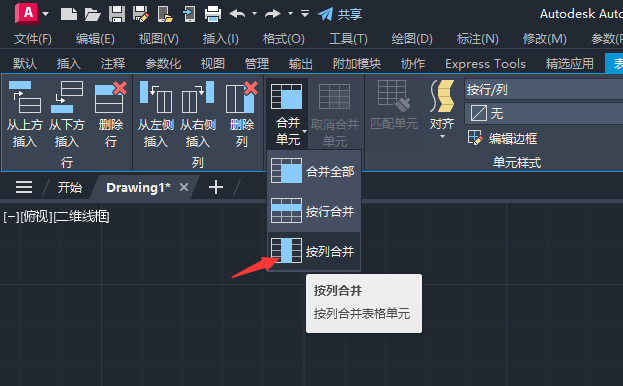
Task: Close the Drawing1* tab
Action: point(184,187)
